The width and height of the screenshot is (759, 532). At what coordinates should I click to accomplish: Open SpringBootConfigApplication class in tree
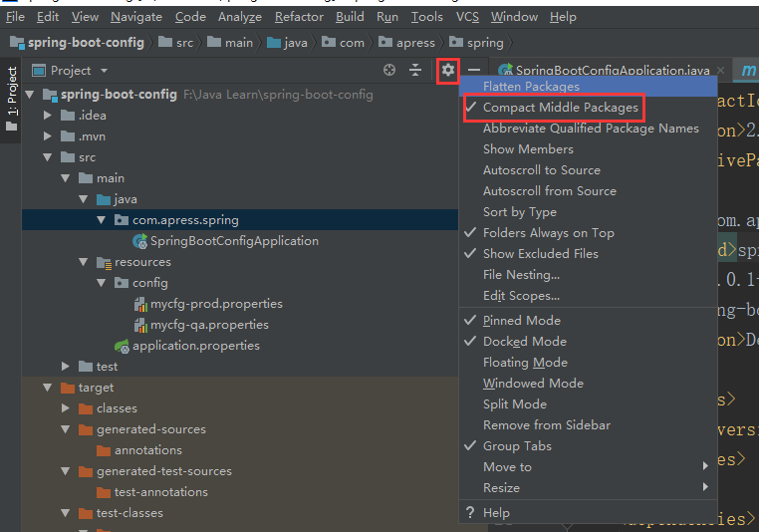(x=234, y=241)
